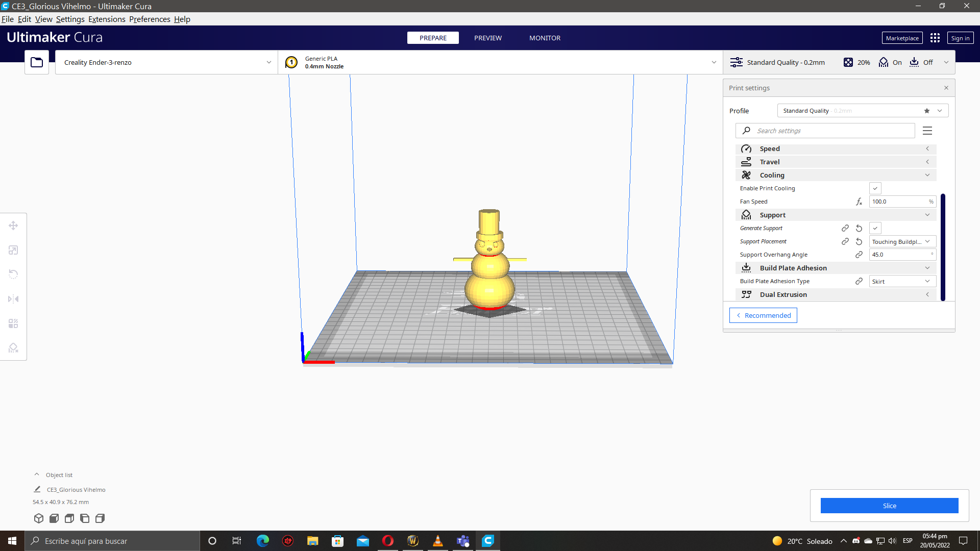Click link icon for Build Plate Adhesion Type

click(859, 281)
